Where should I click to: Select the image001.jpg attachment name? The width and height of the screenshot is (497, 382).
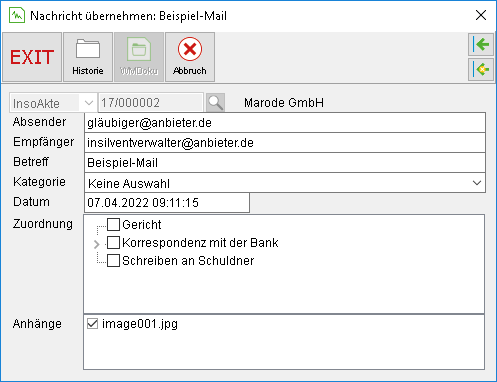tap(140, 324)
